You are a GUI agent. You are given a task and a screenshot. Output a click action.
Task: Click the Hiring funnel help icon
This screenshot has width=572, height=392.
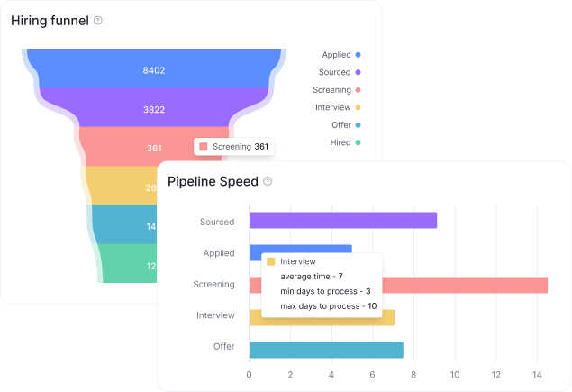98,20
